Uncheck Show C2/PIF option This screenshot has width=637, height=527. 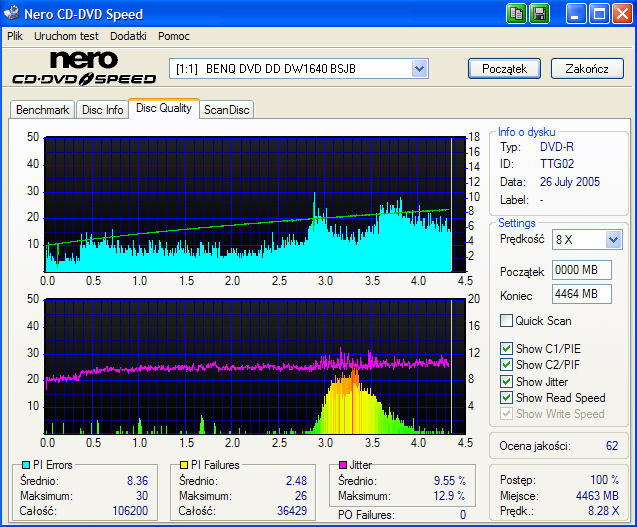coord(506,364)
